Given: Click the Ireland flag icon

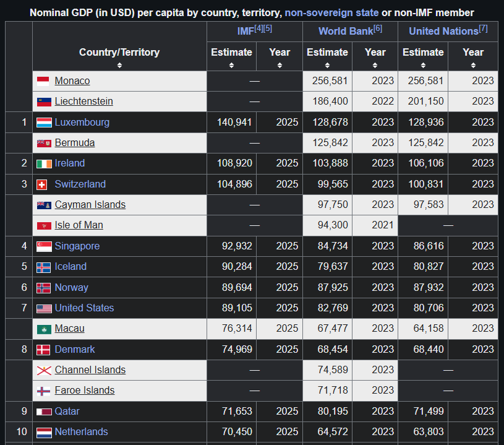Looking at the screenshot, I should tap(44, 164).
